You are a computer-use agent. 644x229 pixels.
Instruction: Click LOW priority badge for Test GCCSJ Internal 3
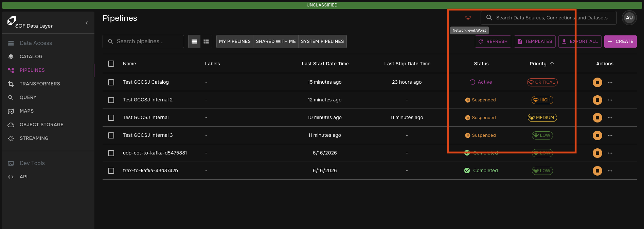pyautogui.click(x=542, y=135)
